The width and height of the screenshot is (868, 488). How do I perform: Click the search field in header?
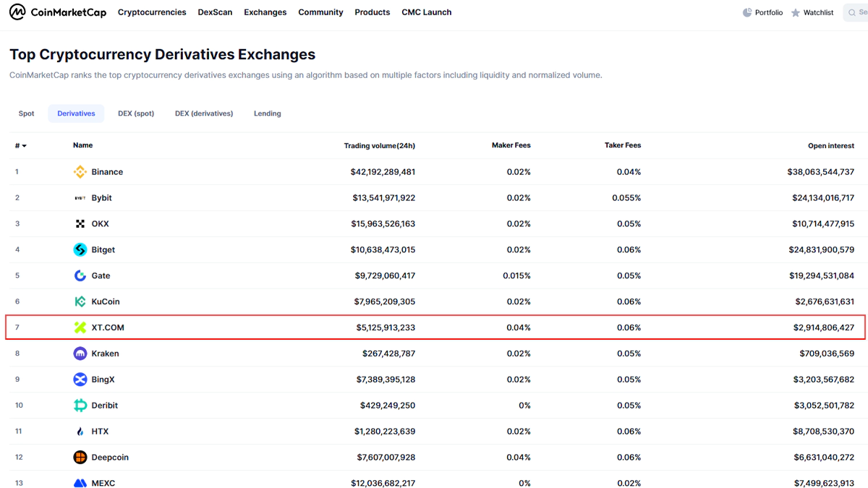(x=856, y=13)
